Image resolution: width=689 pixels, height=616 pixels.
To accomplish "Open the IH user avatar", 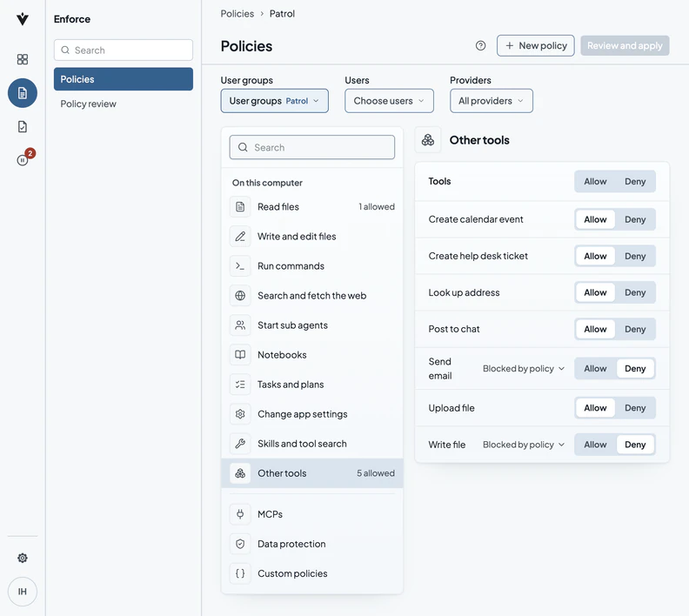I will pyautogui.click(x=23, y=592).
